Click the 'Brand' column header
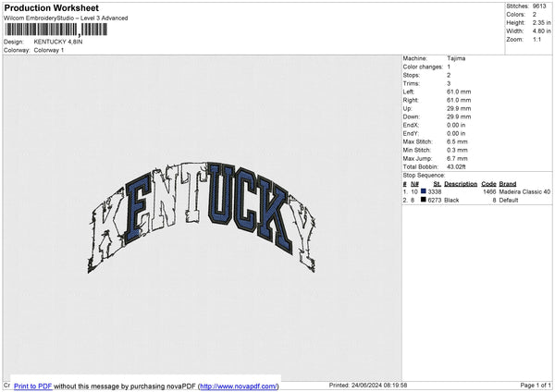This screenshot has width=555, height=392. point(508,184)
